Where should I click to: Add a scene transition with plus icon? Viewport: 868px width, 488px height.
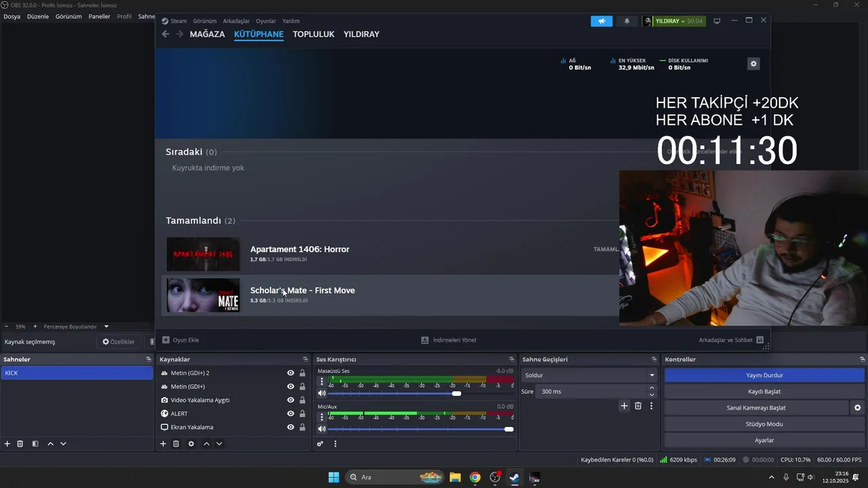tap(625, 406)
